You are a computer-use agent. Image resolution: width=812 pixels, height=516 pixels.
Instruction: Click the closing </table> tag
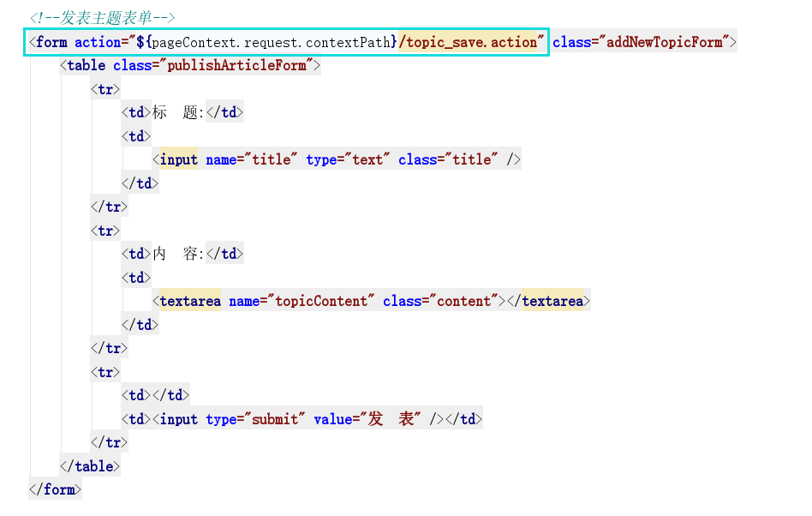click(x=90, y=466)
